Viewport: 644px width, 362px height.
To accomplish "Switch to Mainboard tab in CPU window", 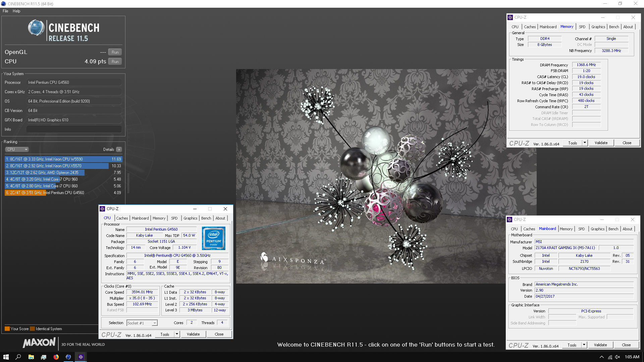I will (140, 218).
